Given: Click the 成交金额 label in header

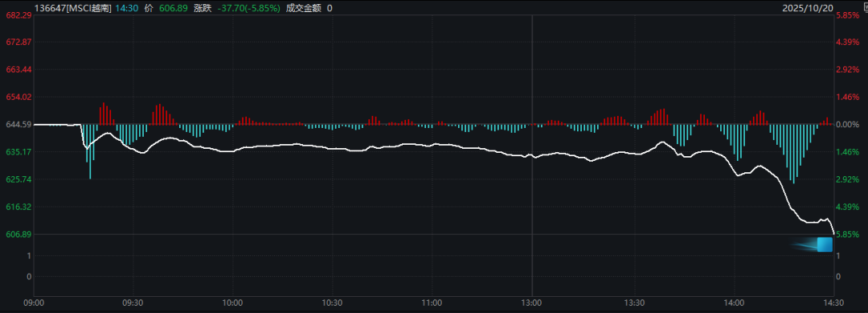Looking at the screenshot, I should (x=303, y=8).
